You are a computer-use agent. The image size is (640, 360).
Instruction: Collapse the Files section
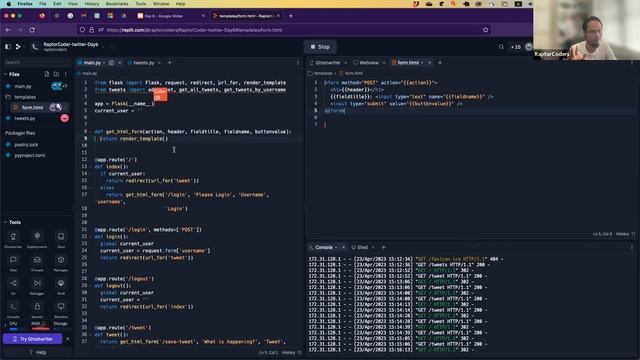tap(5, 74)
